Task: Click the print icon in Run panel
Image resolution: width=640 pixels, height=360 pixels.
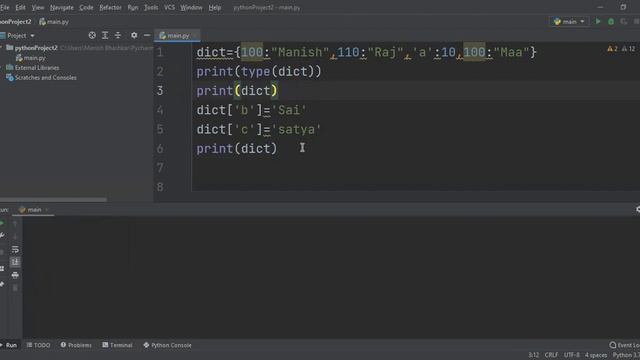Action: pos(15,276)
